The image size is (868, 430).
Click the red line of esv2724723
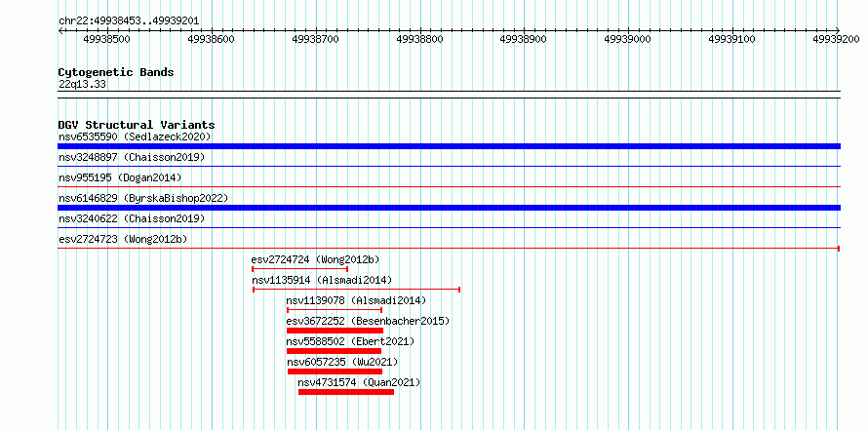(449, 249)
